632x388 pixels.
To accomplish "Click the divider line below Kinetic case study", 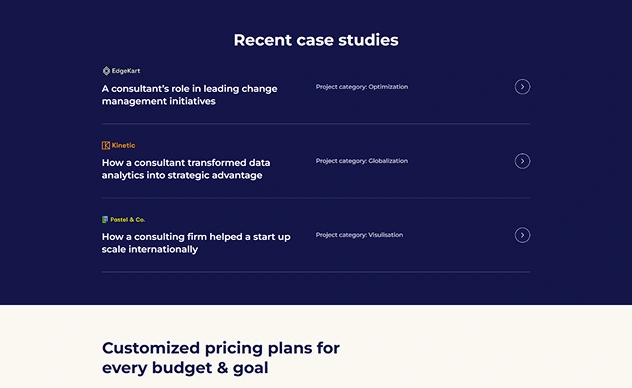I will tap(316, 198).
